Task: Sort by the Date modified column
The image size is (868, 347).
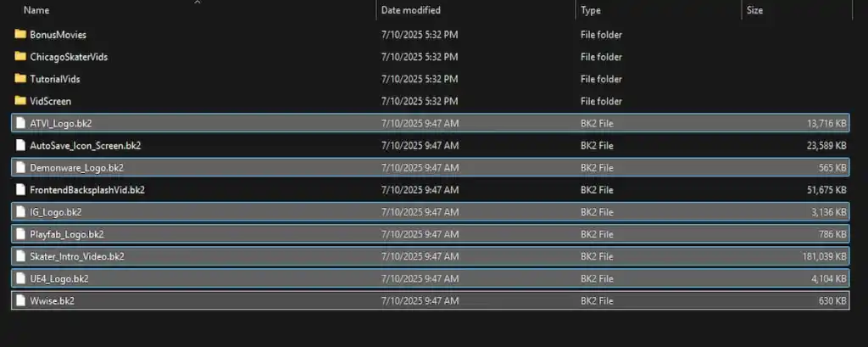Action: (x=410, y=10)
